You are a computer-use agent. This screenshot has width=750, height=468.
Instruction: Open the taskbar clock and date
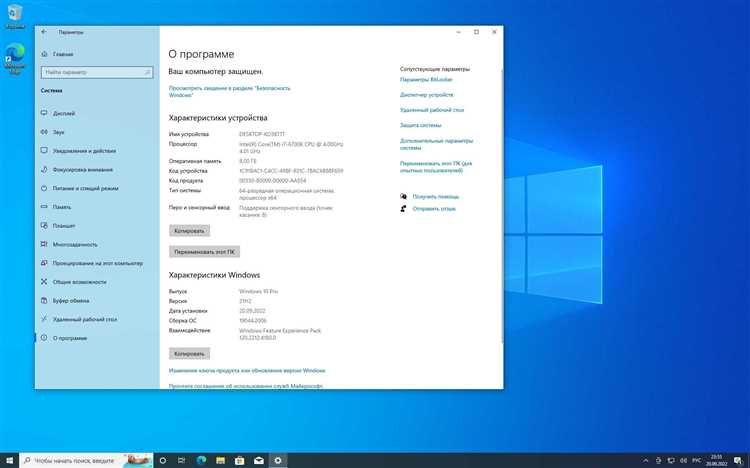click(x=716, y=460)
